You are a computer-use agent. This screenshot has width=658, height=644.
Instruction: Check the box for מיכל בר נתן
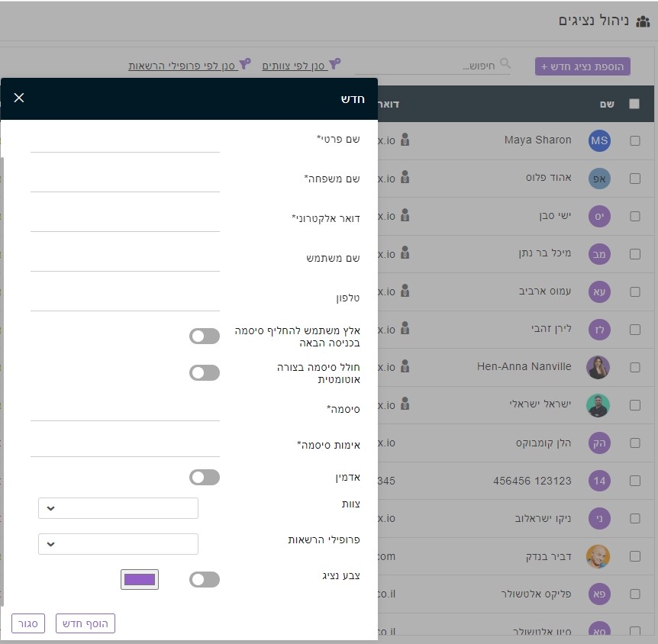635,254
